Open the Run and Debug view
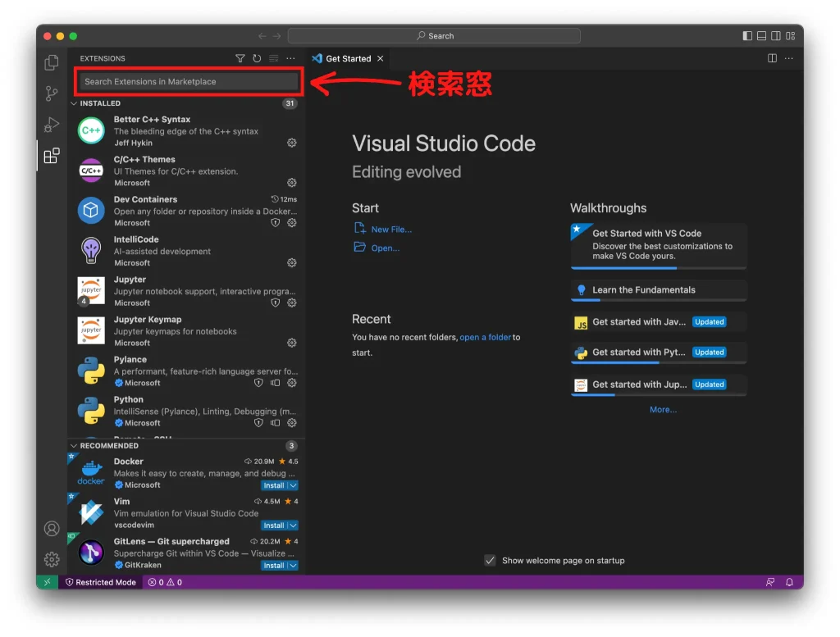This screenshot has height=637, width=840. [52, 125]
